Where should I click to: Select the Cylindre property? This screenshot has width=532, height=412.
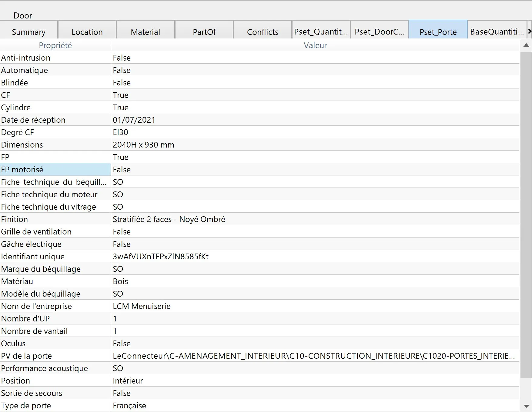click(x=55, y=107)
